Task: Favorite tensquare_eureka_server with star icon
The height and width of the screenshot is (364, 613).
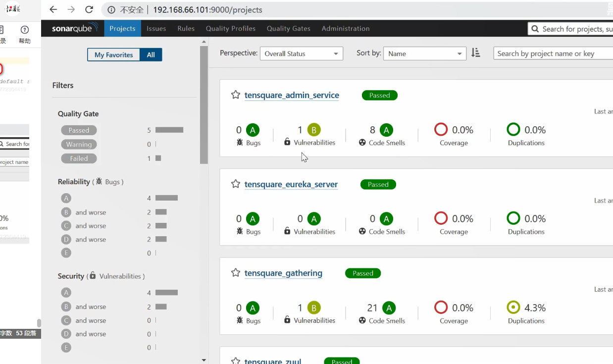Action: pyautogui.click(x=236, y=184)
